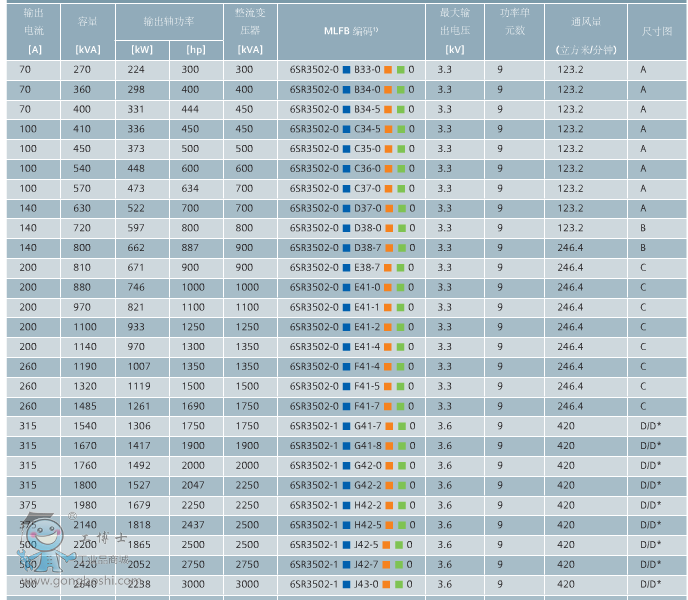Click horsepower value 634
Screen dimensions: 688x600
coord(190,189)
